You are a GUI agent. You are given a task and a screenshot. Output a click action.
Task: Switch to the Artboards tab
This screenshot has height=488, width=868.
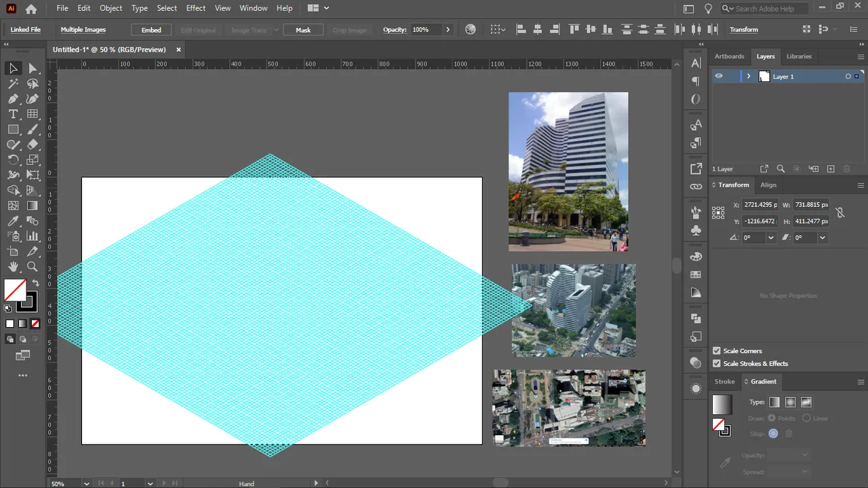(729, 56)
